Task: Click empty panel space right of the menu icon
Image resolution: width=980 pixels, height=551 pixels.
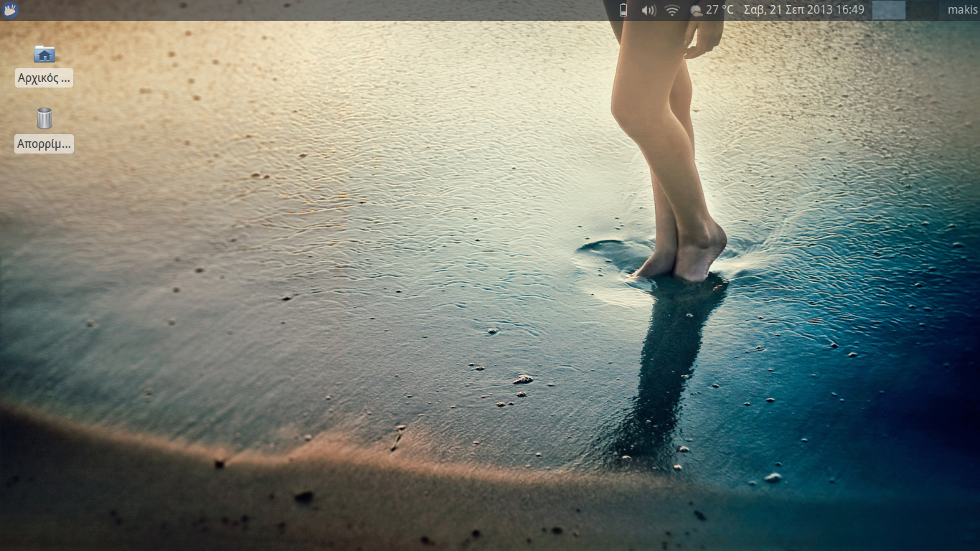Action: pos(200,10)
